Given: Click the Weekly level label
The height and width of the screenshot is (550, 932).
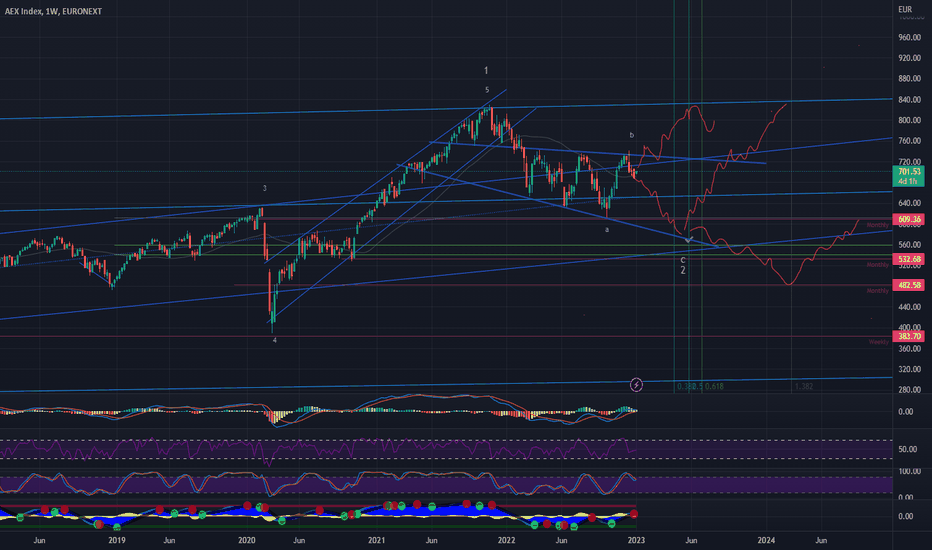Looking at the screenshot, I should point(879,342).
